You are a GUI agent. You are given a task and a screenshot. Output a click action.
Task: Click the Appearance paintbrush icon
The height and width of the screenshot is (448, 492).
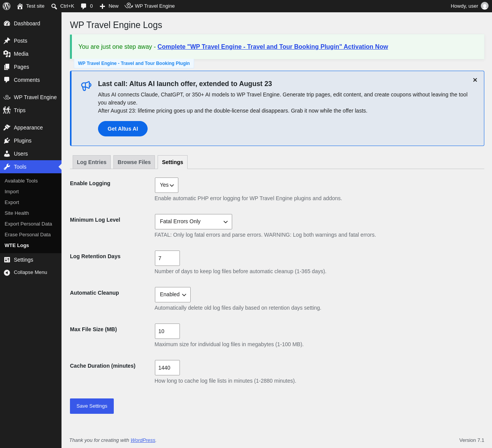click(x=7, y=128)
